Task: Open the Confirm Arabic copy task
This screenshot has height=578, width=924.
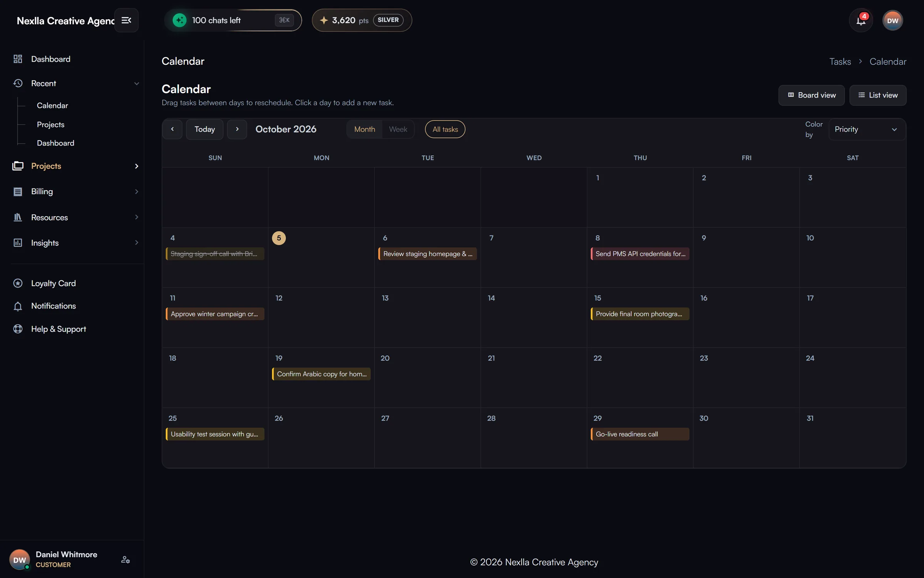Action: [321, 374]
